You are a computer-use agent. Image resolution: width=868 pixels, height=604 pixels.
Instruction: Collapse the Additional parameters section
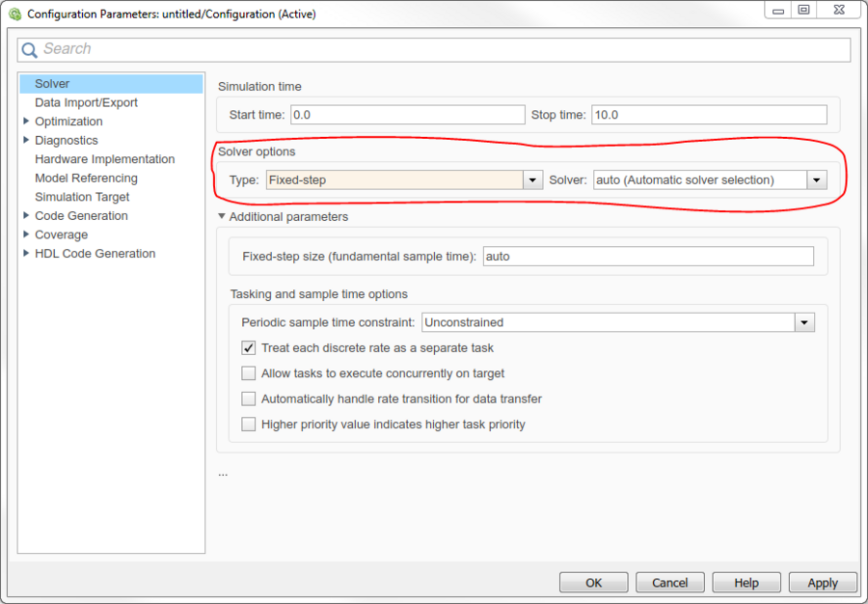click(x=223, y=217)
